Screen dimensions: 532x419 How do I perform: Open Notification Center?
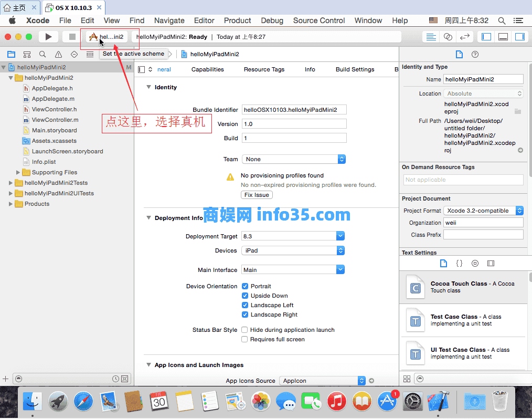(518, 20)
